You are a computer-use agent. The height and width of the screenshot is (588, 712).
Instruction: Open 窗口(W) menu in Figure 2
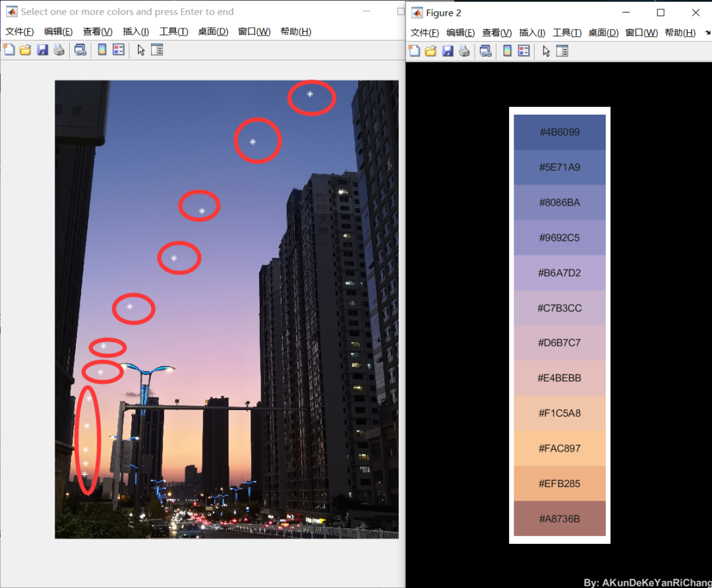(x=641, y=33)
